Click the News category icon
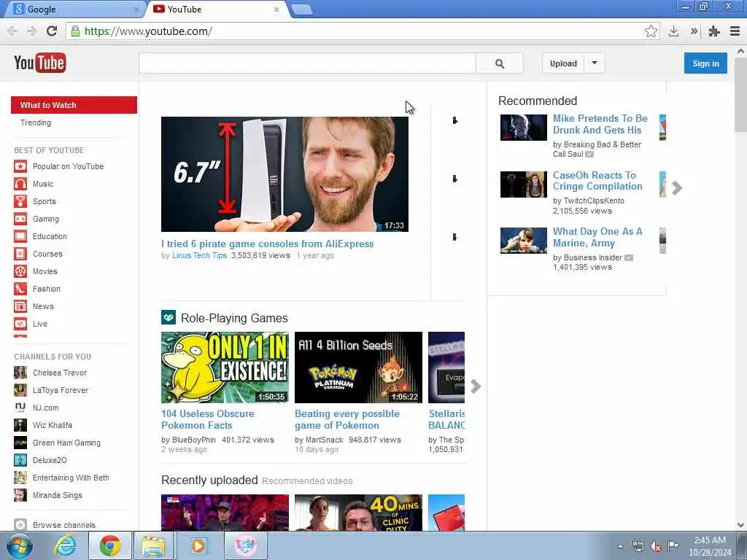 pyautogui.click(x=20, y=306)
